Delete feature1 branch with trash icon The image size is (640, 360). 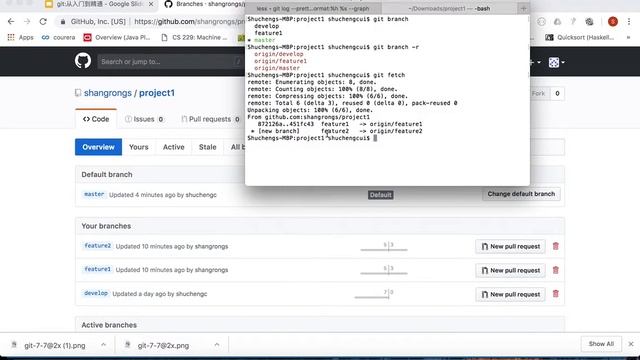point(556,270)
